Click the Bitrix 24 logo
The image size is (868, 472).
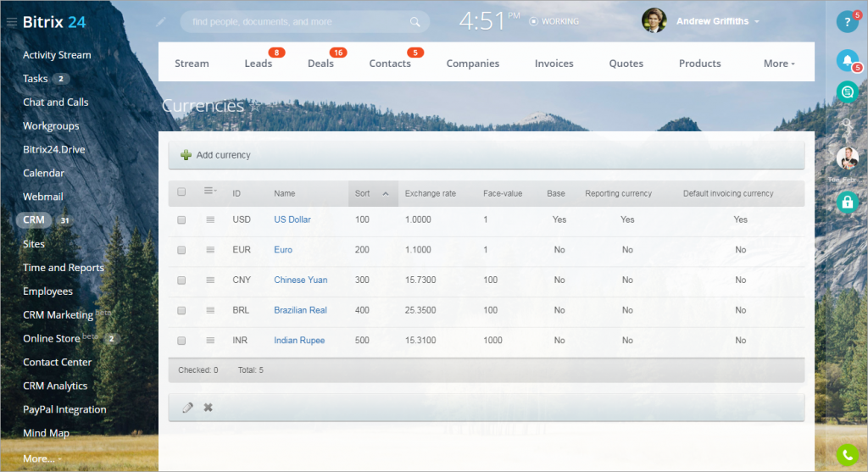pos(54,22)
